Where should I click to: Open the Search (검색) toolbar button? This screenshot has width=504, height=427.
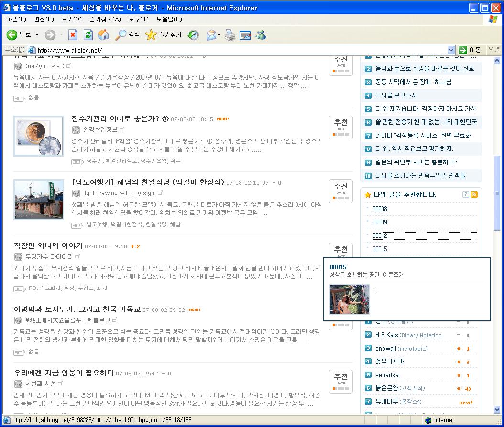click(128, 34)
